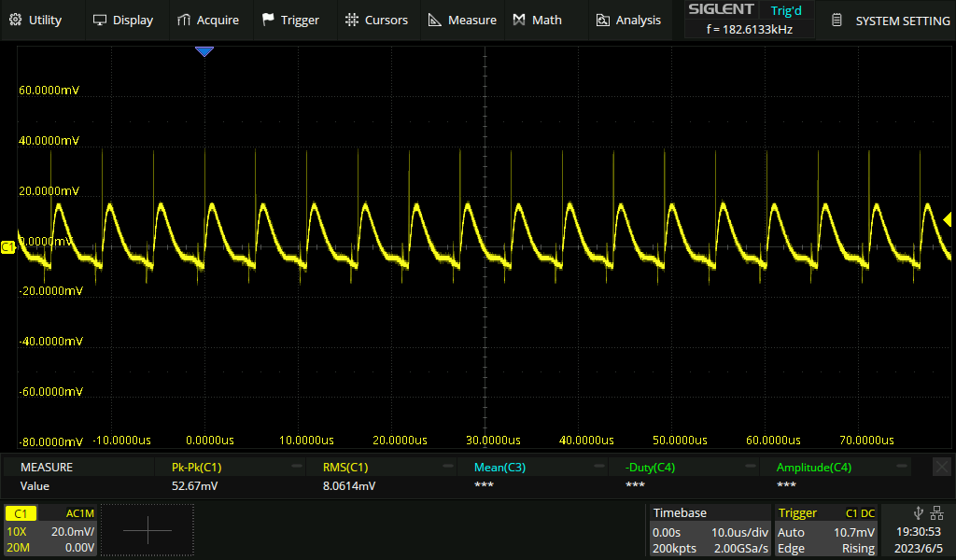
Task: Toggle the C1 channel label box
Action: point(22,513)
